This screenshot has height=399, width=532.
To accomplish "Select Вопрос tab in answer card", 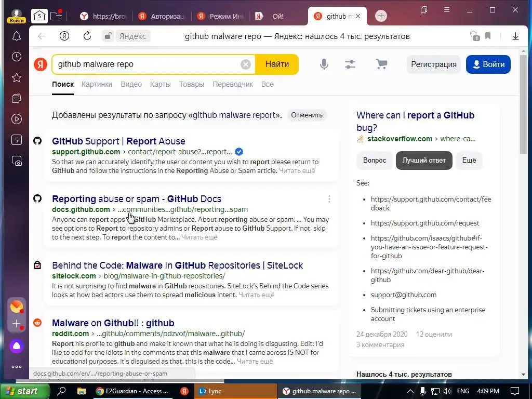I will click(375, 161).
